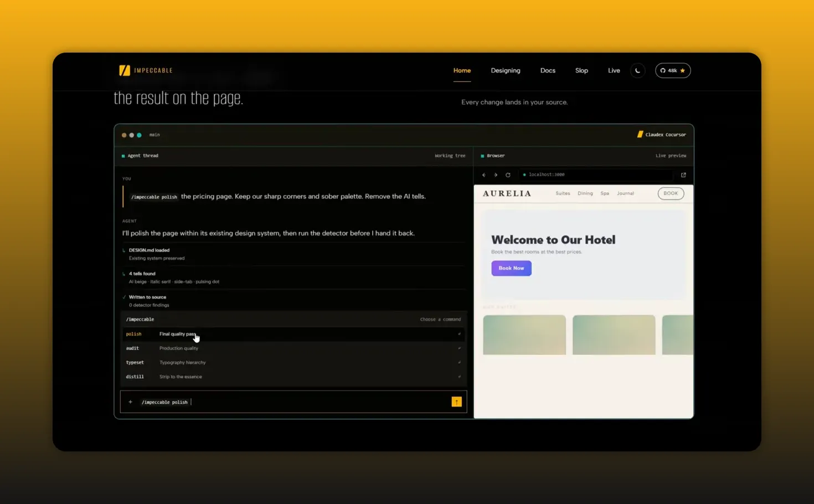Image resolution: width=814 pixels, height=504 pixels.
Task: Open the GitHub 48k stars button
Action: point(673,70)
